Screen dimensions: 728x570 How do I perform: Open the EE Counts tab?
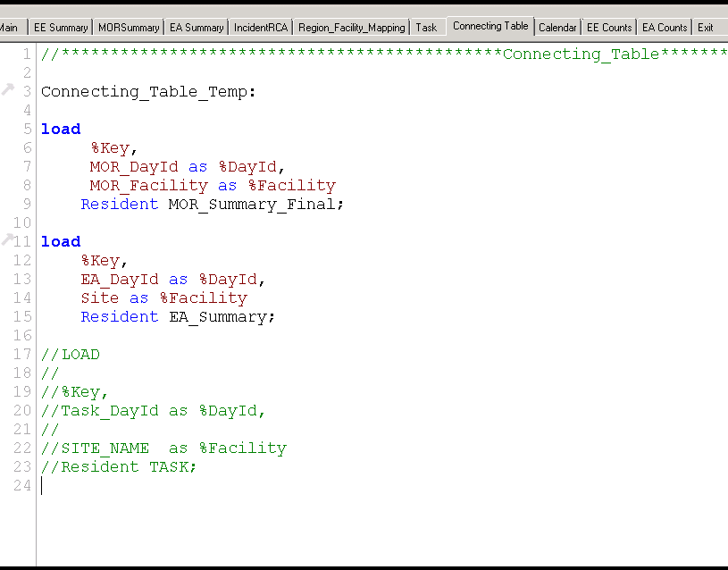pos(609,28)
